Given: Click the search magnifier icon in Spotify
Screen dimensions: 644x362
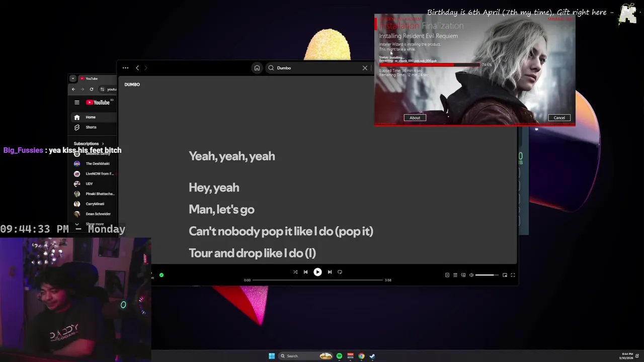Looking at the screenshot, I should click(x=271, y=68).
